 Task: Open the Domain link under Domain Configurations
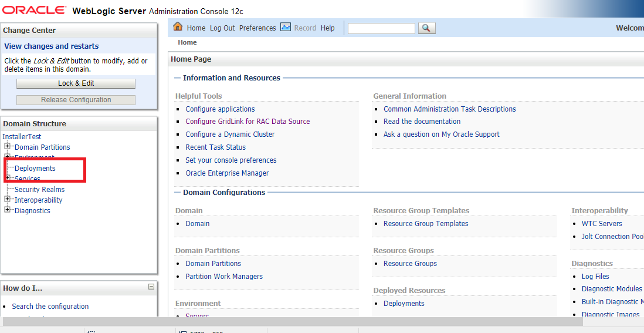(198, 224)
